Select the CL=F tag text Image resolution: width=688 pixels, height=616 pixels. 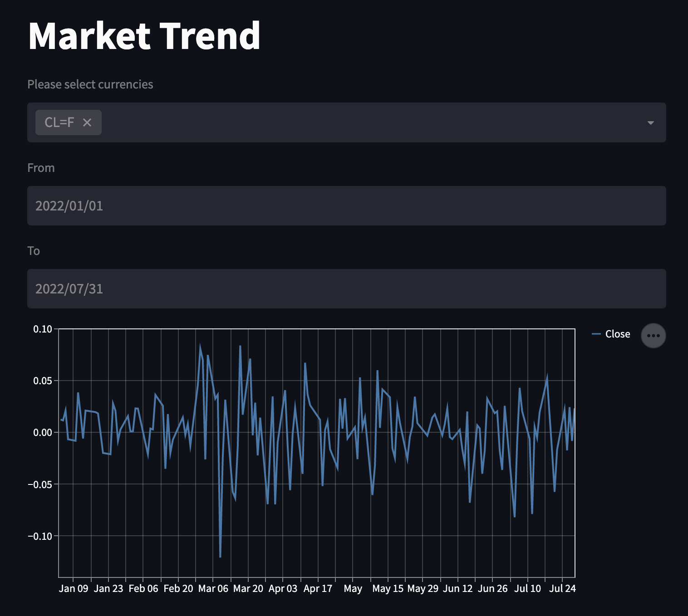pyautogui.click(x=59, y=122)
